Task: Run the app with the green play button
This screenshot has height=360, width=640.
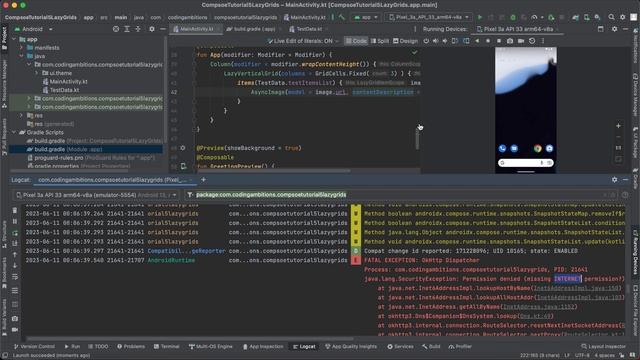Action: point(480,17)
